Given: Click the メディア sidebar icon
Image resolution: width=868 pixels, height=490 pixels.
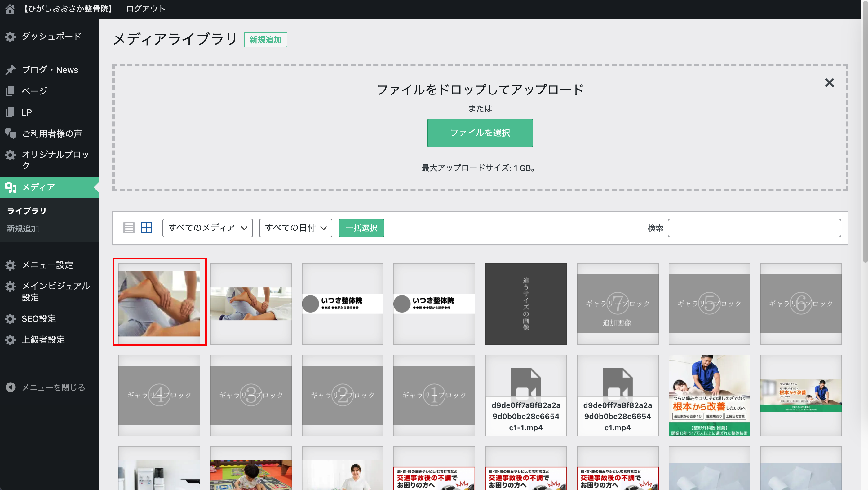Looking at the screenshot, I should pyautogui.click(x=11, y=187).
